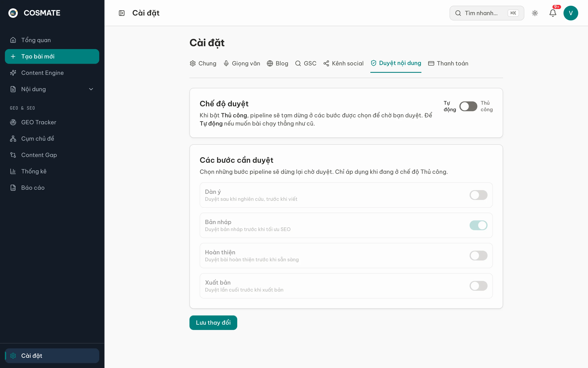Viewport: 588px width, 368px height.
Task: Open the Thanh toán tab
Action: [448, 63]
